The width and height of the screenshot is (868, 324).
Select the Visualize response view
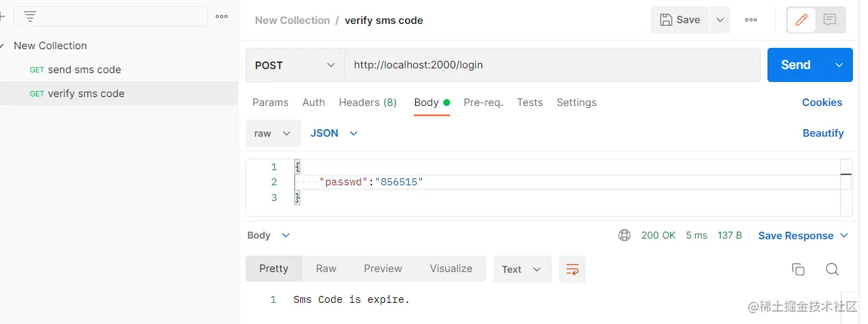[x=451, y=269]
